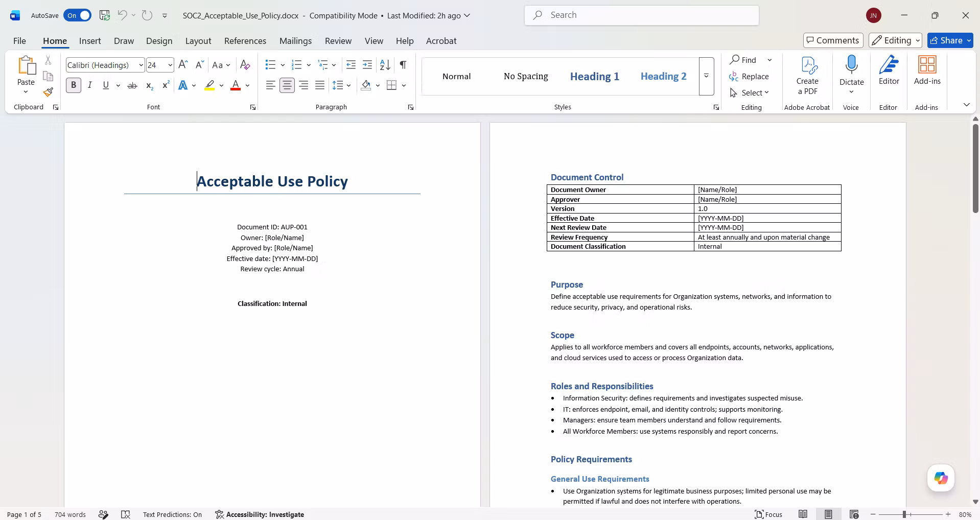Apply Heading 1 style

click(x=595, y=76)
